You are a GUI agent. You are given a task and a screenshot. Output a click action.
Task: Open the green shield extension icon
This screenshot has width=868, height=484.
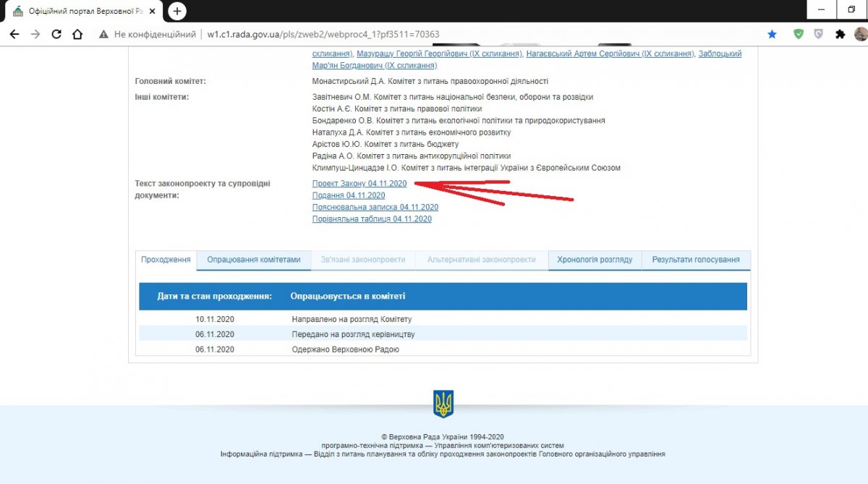(x=799, y=34)
